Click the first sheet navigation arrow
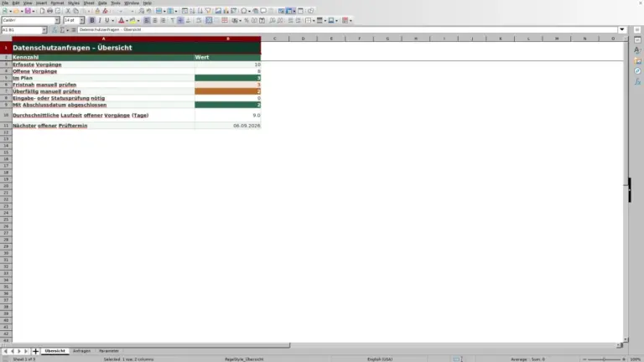 tap(5, 351)
